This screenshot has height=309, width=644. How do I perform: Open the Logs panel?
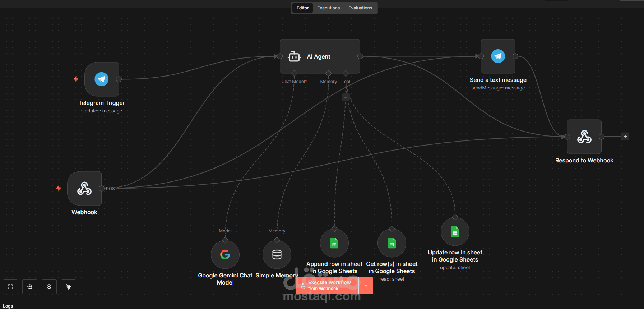(8, 306)
